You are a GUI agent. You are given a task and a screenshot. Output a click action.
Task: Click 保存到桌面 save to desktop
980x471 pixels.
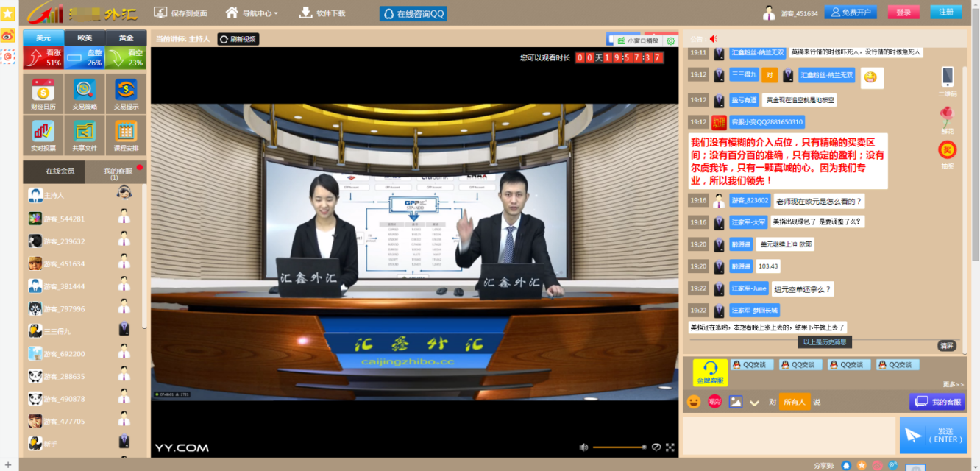[x=181, y=13]
